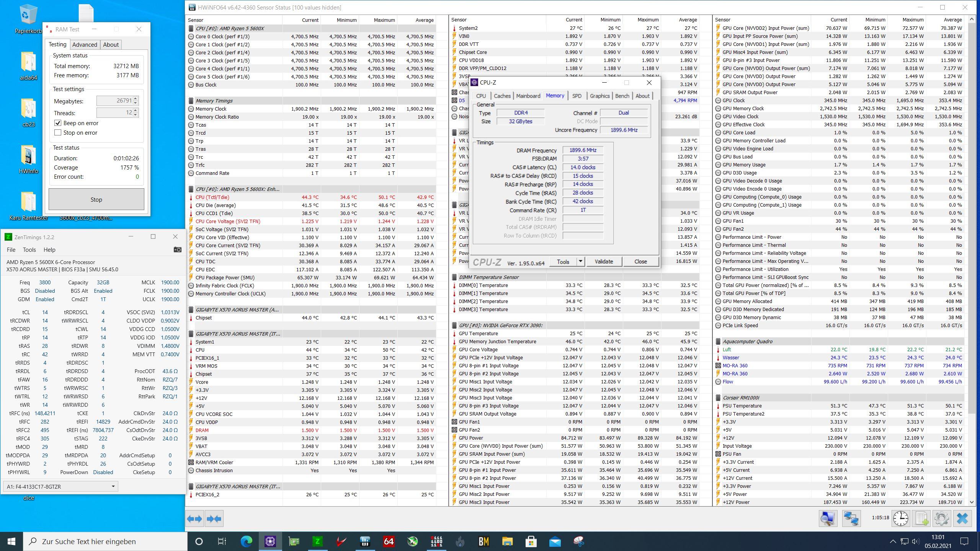The image size is (980, 551).
Task: Click the HWiNFO network monitors icon
Action: point(851,519)
